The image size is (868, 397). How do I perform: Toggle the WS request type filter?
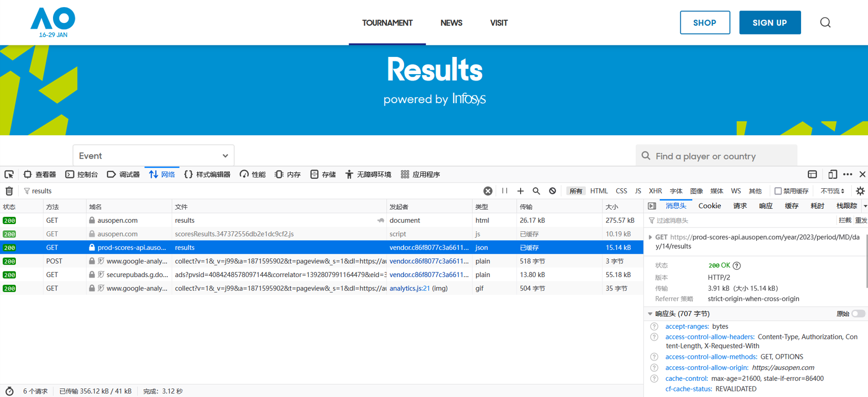pyautogui.click(x=736, y=191)
